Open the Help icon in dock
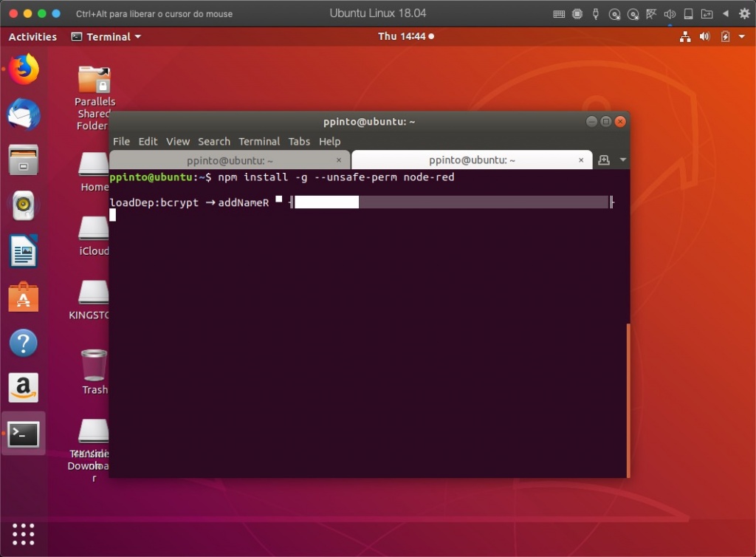Viewport: 756px width, 557px height. (24, 343)
